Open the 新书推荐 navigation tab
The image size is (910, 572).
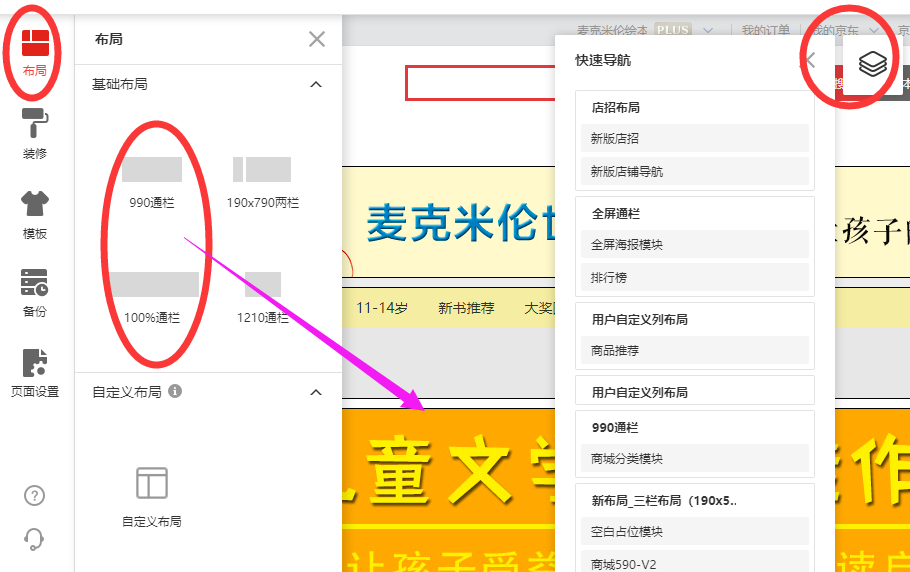coord(466,308)
